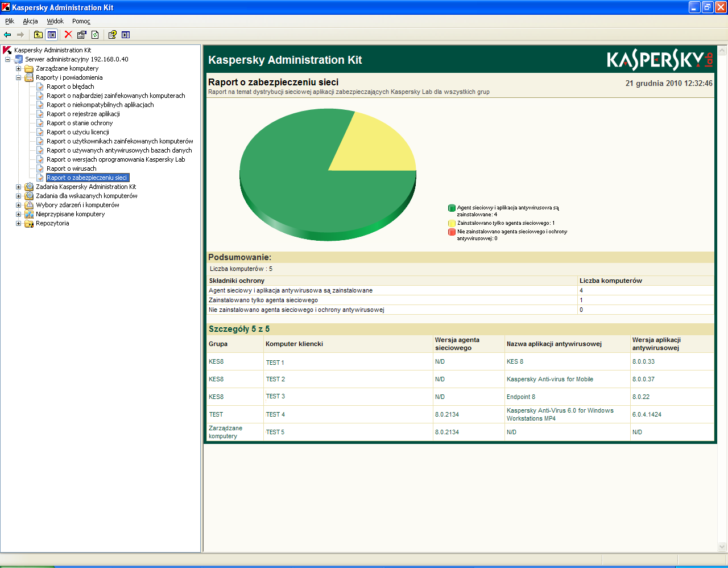The image size is (728, 568).
Task: Click the Raport o użyciu licencji icon
Action: point(40,132)
